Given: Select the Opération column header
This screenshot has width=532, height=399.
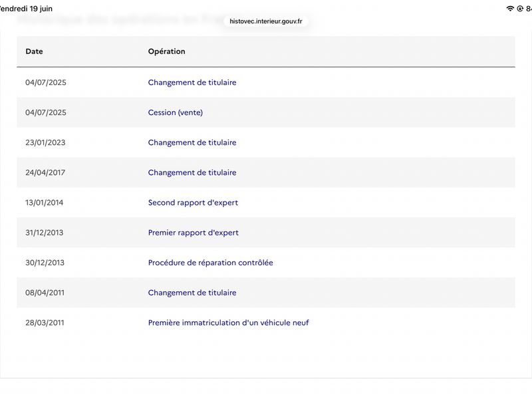Looking at the screenshot, I should (x=167, y=51).
